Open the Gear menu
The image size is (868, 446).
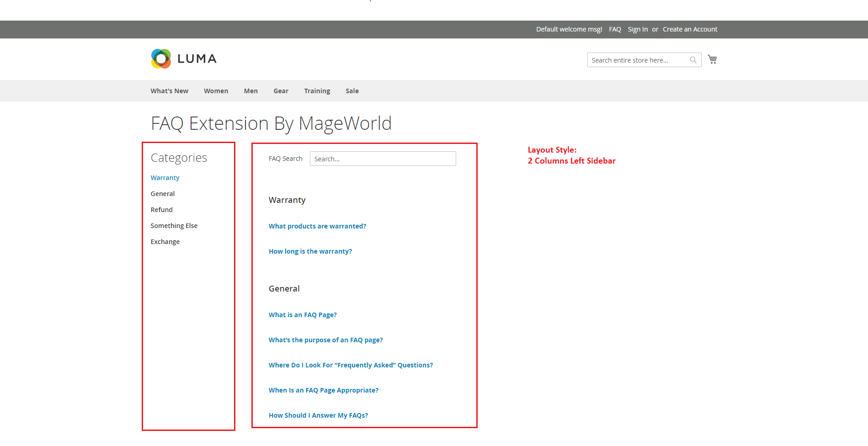pyautogui.click(x=281, y=91)
